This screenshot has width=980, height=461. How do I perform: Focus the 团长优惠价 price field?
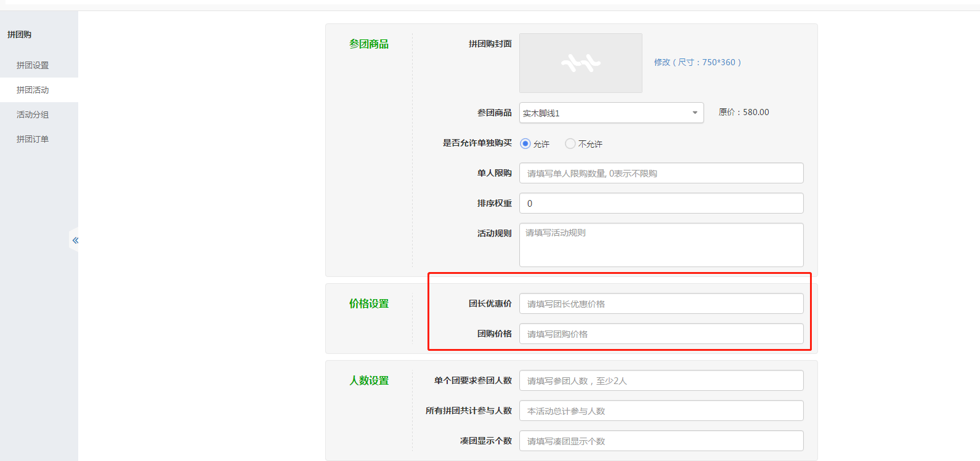click(x=661, y=303)
